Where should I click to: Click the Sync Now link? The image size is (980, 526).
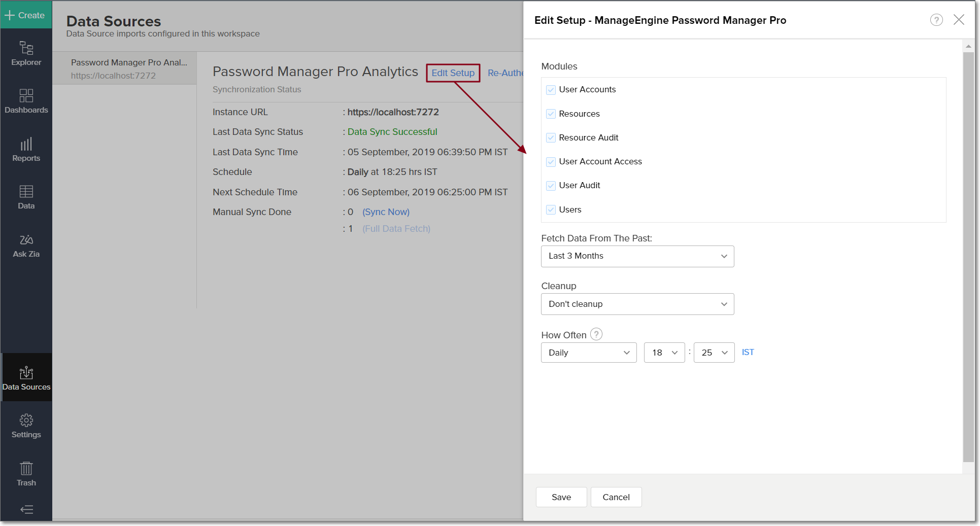(386, 212)
